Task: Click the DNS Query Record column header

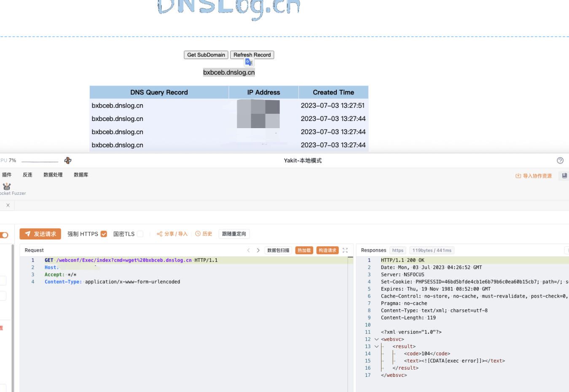Action: pos(159,92)
